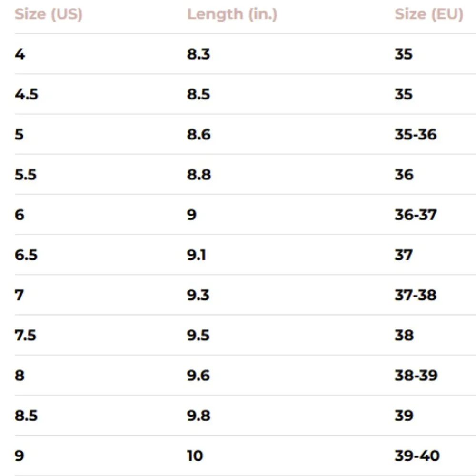
Task: Click the length value 10
Action: pyautogui.click(x=195, y=456)
